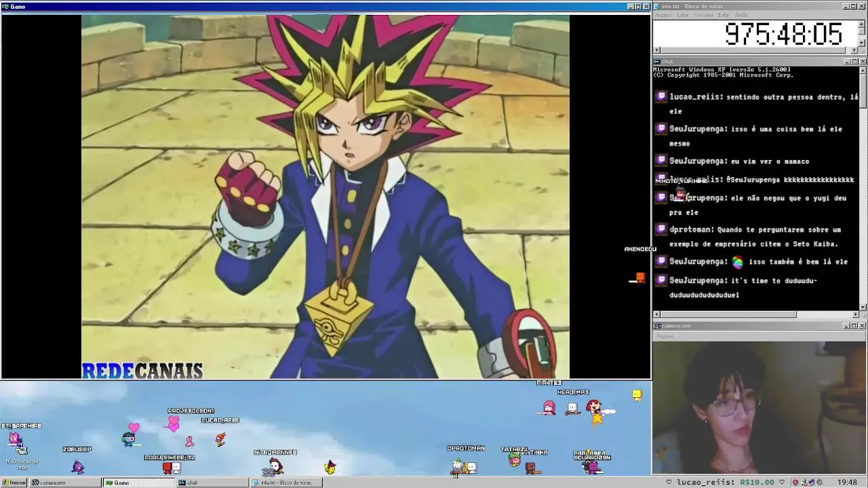
Task: Click the heart icon left of lucao_reiis donation
Action: [669, 483]
